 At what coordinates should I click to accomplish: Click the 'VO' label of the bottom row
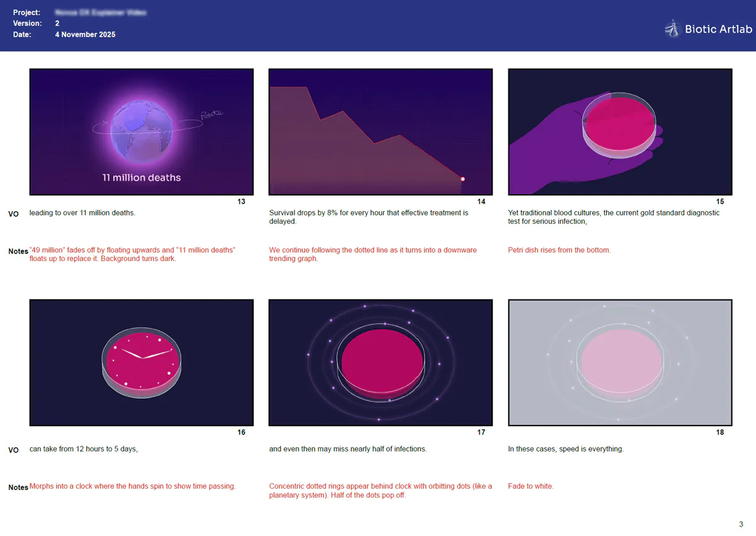pyautogui.click(x=13, y=450)
